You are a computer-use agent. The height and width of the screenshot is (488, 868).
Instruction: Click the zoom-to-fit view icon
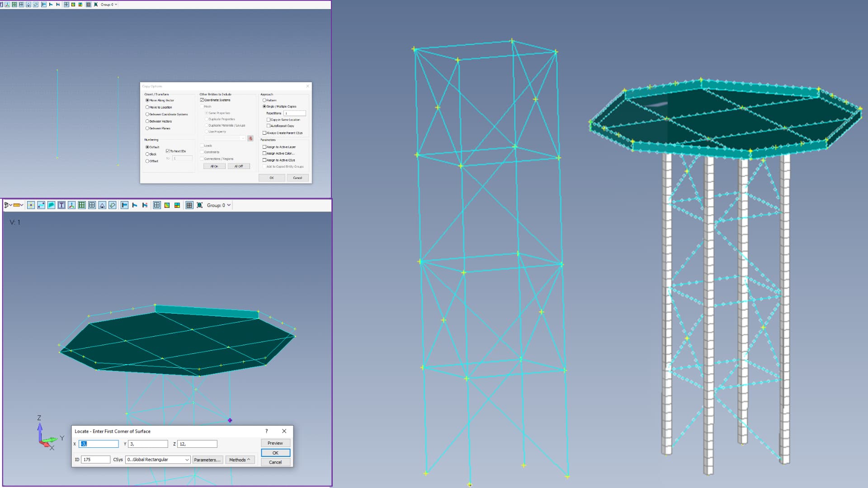[x=199, y=205]
